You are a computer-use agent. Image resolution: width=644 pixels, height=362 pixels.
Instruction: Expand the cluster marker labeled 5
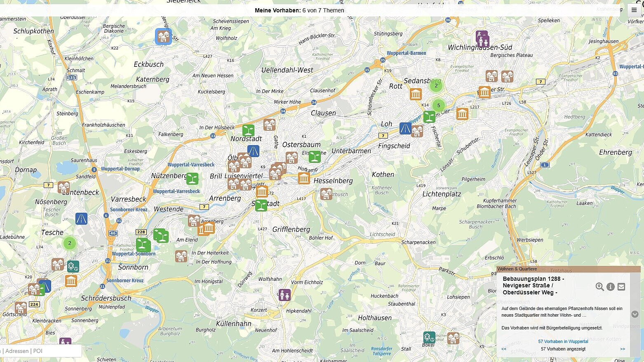439,105
